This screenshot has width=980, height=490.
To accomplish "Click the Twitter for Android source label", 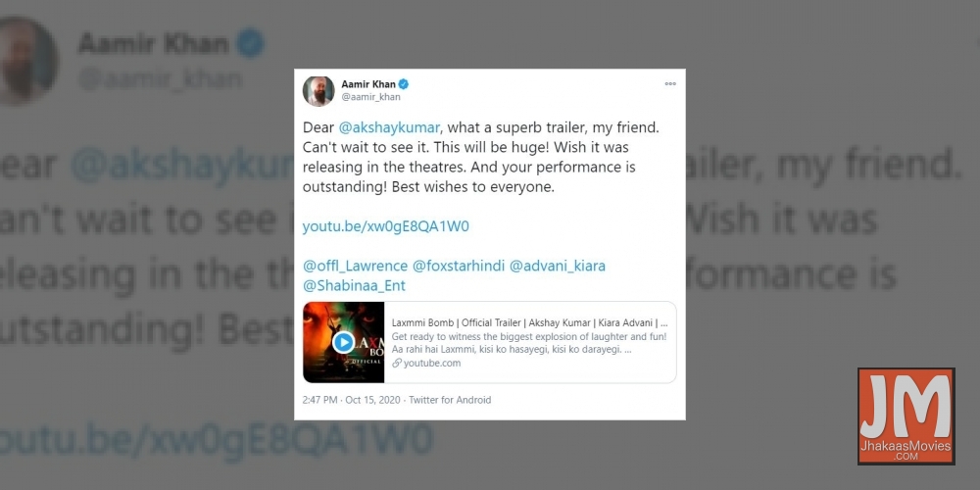I will [450, 400].
